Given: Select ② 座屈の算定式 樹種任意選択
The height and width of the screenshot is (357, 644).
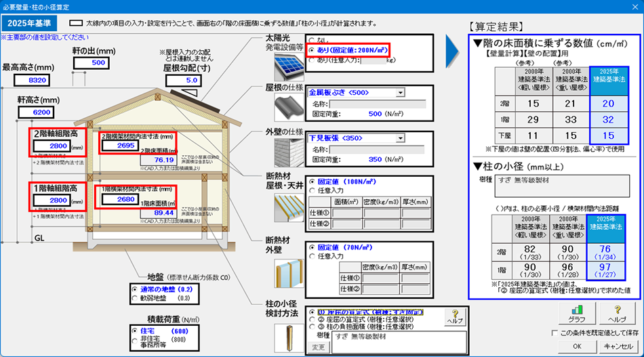Looking at the screenshot, I should point(312,319).
